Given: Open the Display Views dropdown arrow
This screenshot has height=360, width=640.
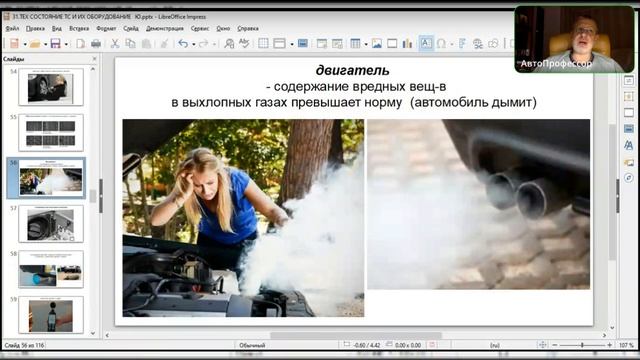Looking at the screenshot, I should coord(292,44).
